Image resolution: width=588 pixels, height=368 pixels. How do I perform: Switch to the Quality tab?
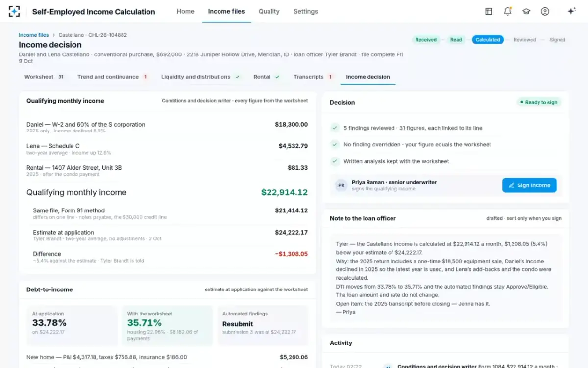[269, 11]
